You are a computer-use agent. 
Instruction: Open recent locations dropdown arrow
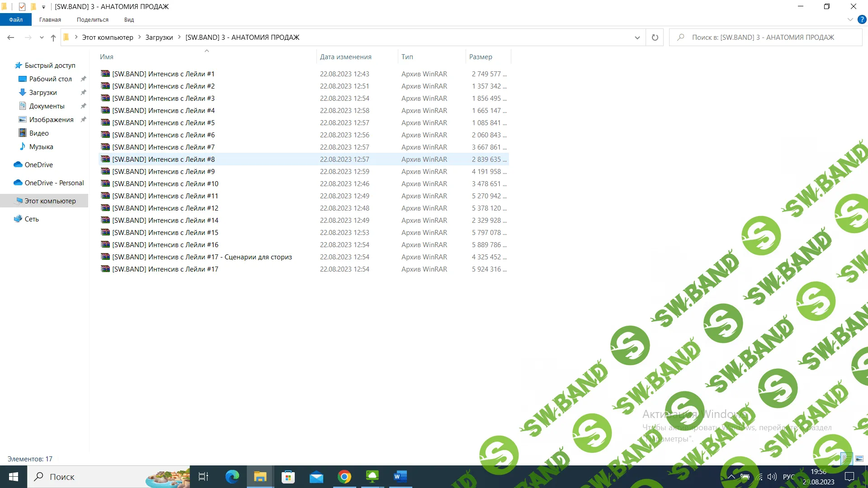(x=42, y=38)
